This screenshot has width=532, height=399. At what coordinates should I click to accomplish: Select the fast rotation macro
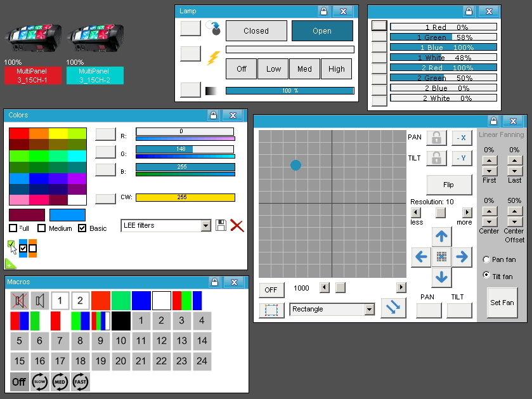[81, 382]
